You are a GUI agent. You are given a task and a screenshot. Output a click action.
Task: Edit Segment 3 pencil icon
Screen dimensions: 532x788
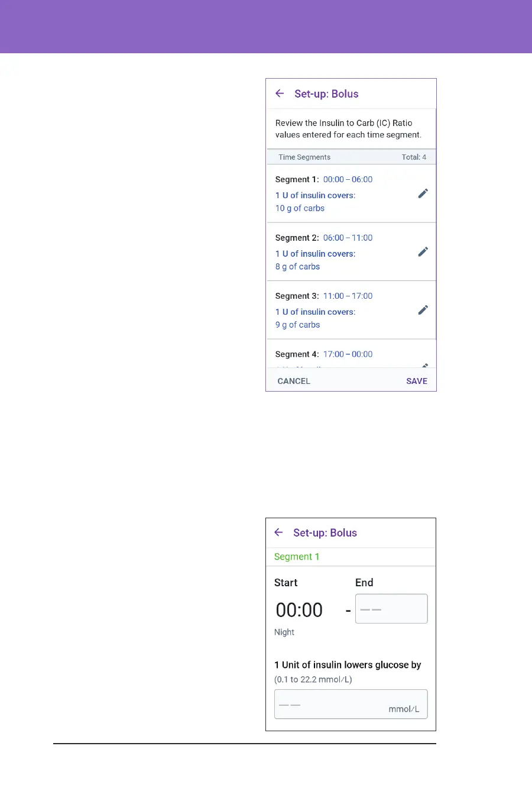pos(423,310)
